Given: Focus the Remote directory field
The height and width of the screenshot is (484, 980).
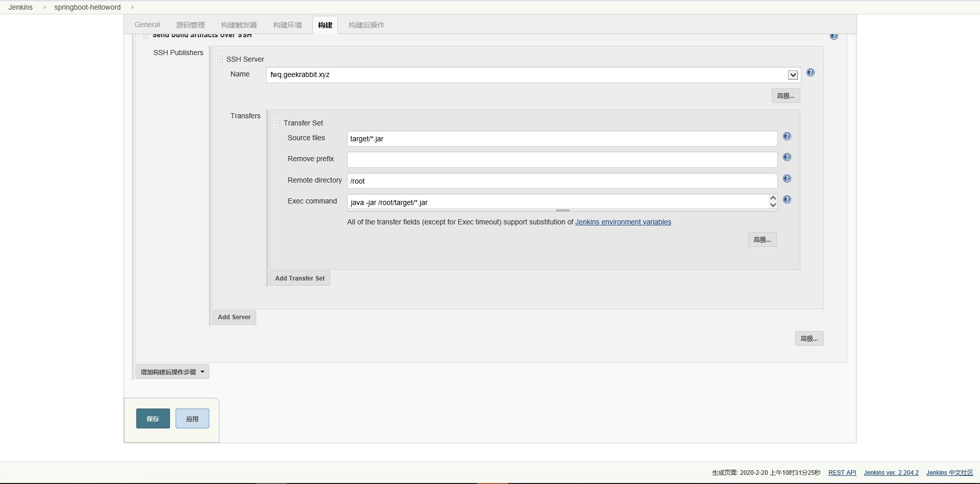Looking at the screenshot, I should (562, 181).
